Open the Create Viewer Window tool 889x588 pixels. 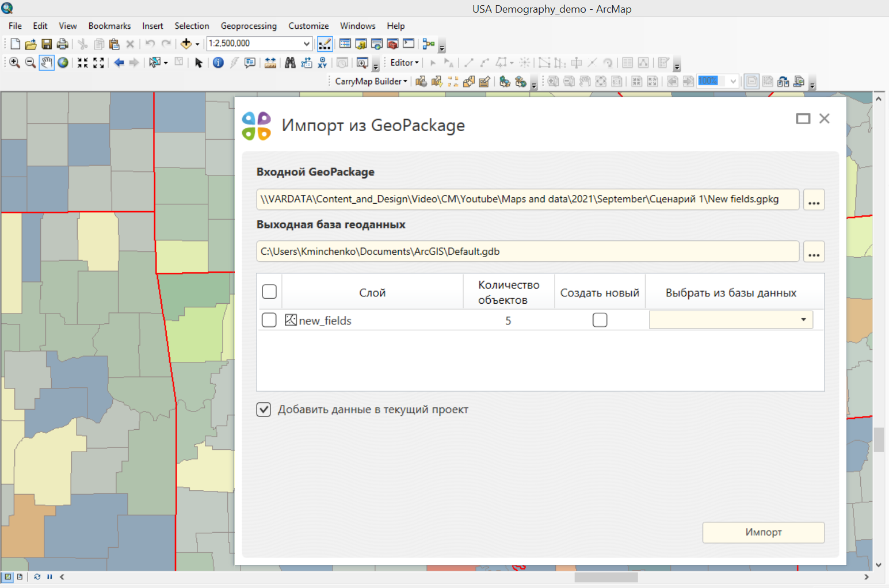(362, 63)
